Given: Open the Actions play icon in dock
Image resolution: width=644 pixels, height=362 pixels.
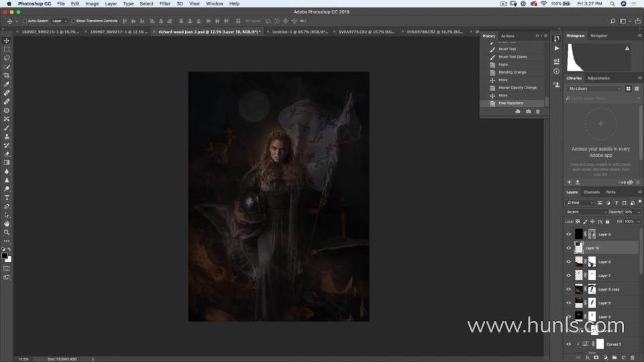Looking at the screenshot, I should (557, 48).
